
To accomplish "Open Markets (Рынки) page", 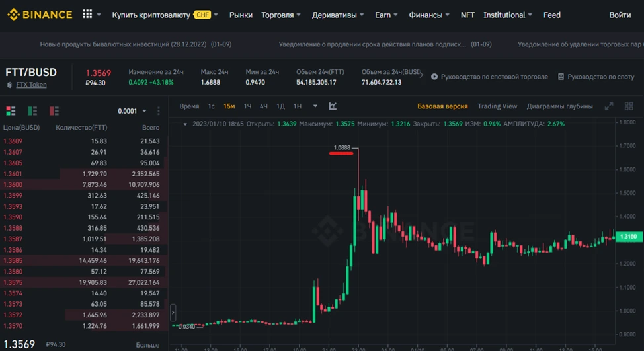I will tap(241, 15).
